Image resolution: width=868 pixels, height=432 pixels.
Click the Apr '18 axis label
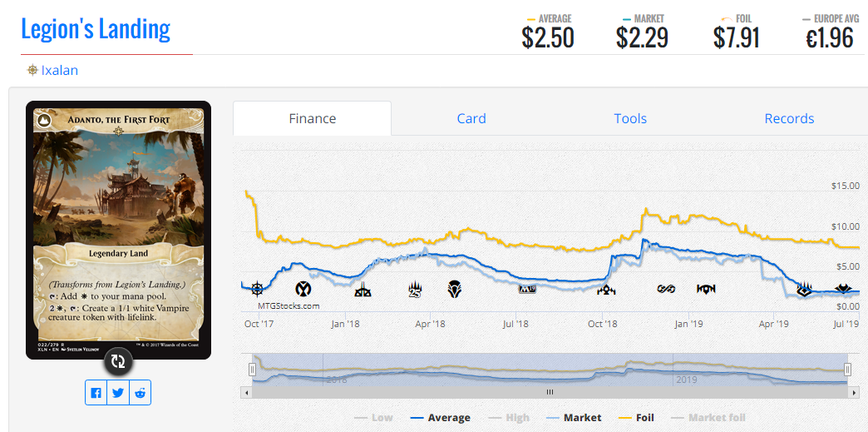(x=431, y=323)
